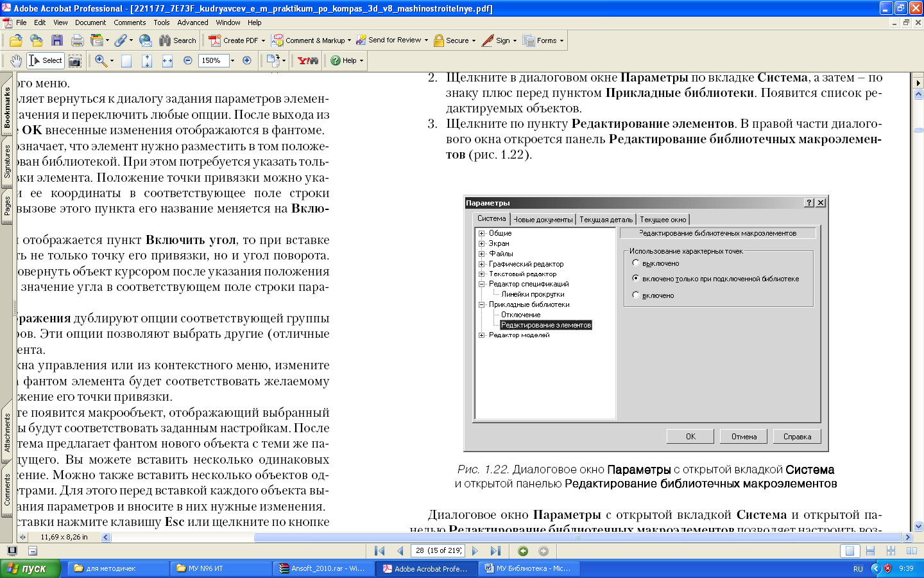This screenshot has width=924, height=578.
Task: Switch to Continuous Facing layout
Action: (x=891, y=551)
